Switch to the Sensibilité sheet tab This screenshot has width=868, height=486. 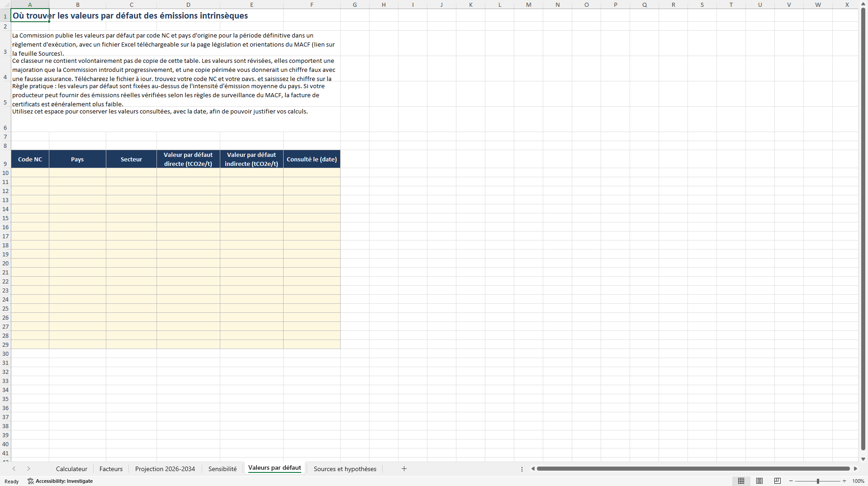click(x=223, y=469)
